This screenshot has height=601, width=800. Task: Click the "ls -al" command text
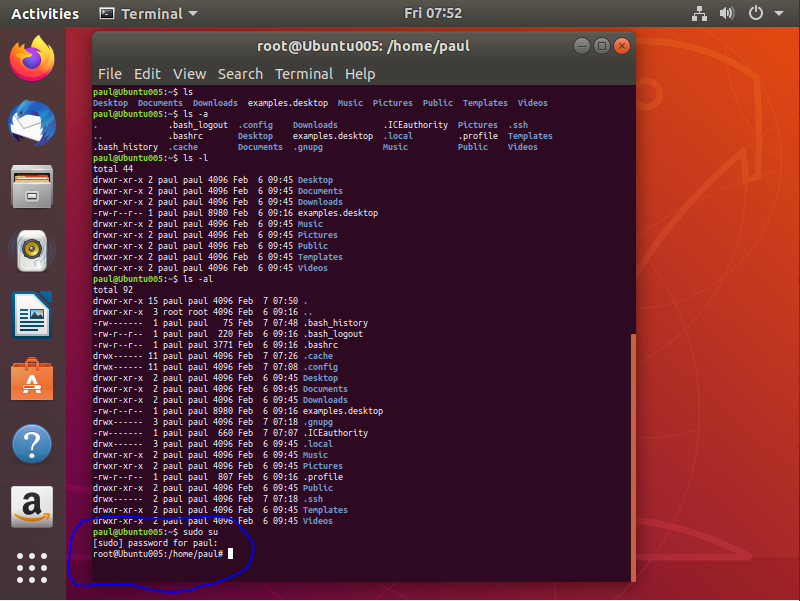tap(198, 279)
